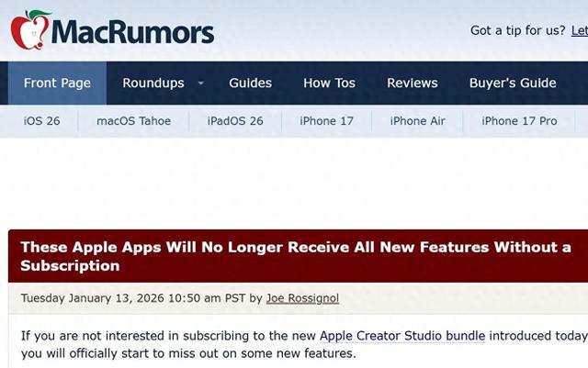Screen dimensions: 588x368
Task: Expand the Roundups dropdown arrow
Action: click(x=201, y=83)
